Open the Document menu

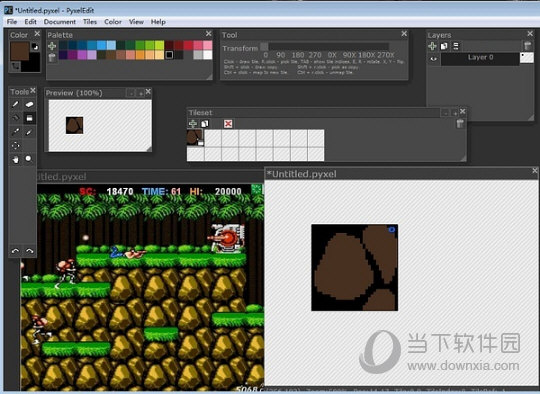point(60,22)
